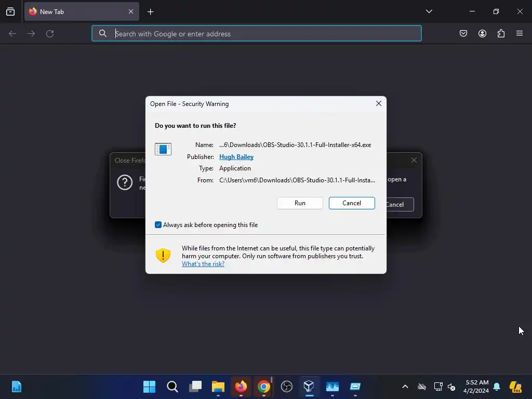This screenshot has width=532, height=399.
Task: Go back with the back arrow
Action: point(12,33)
